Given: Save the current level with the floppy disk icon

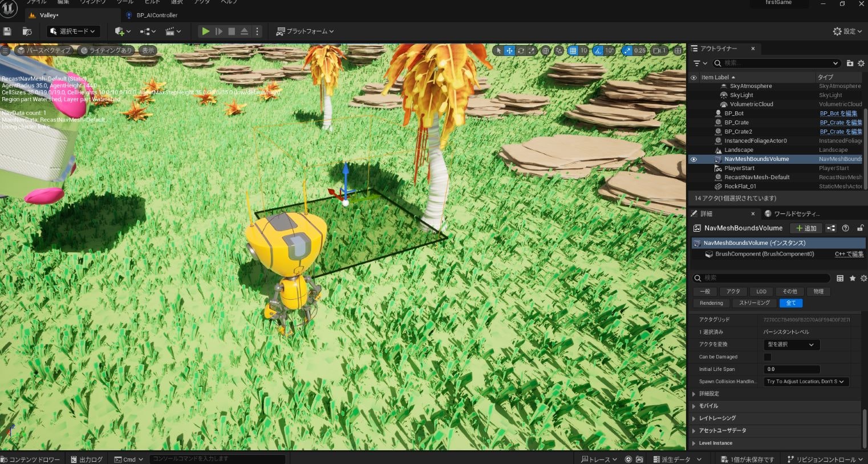Looking at the screenshot, I should (7, 31).
